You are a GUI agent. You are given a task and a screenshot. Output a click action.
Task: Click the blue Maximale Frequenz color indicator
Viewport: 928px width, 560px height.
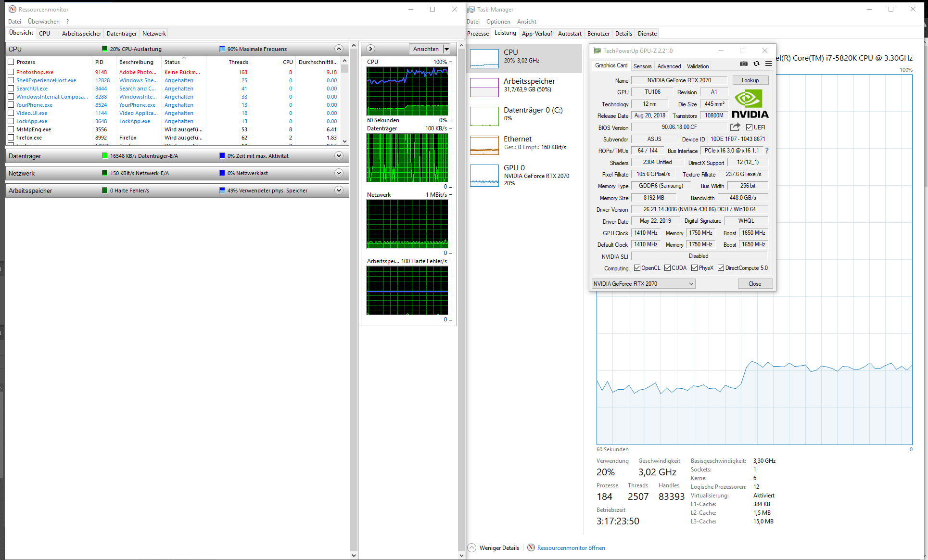click(222, 49)
